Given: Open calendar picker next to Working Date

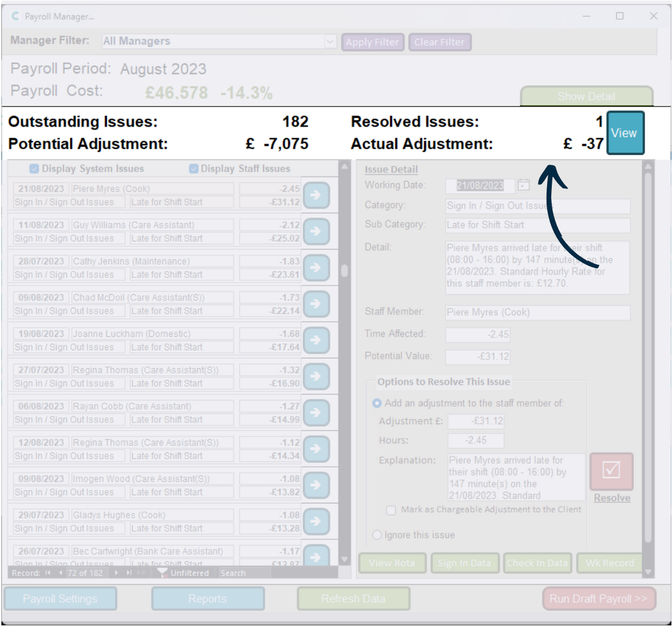Looking at the screenshot, I should [523, 185].
